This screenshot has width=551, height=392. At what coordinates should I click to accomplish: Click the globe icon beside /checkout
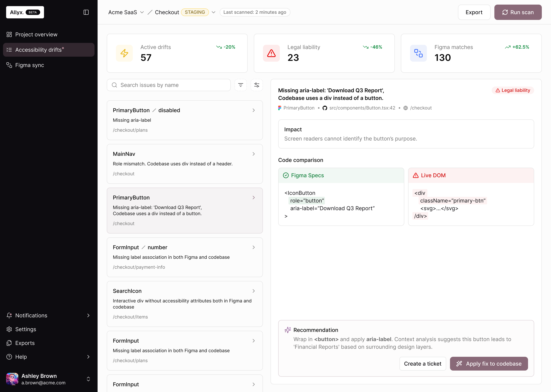coord(406,108)
